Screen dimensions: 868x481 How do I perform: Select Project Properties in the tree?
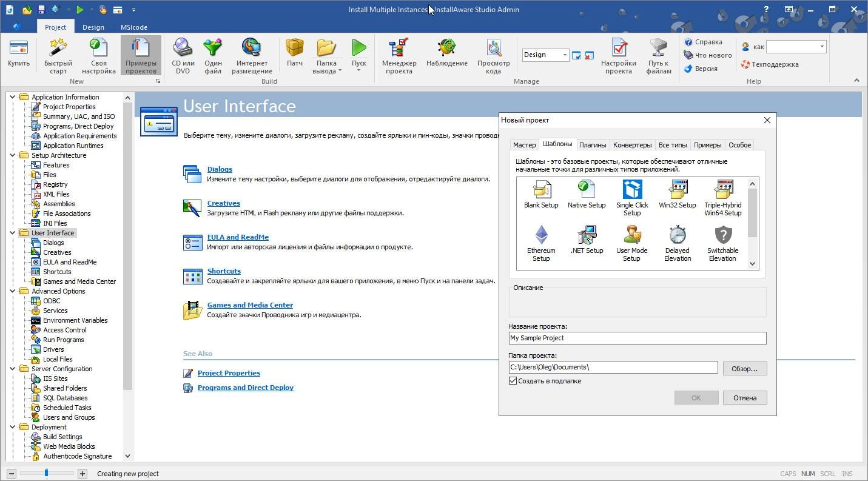(x=69, y=107)
